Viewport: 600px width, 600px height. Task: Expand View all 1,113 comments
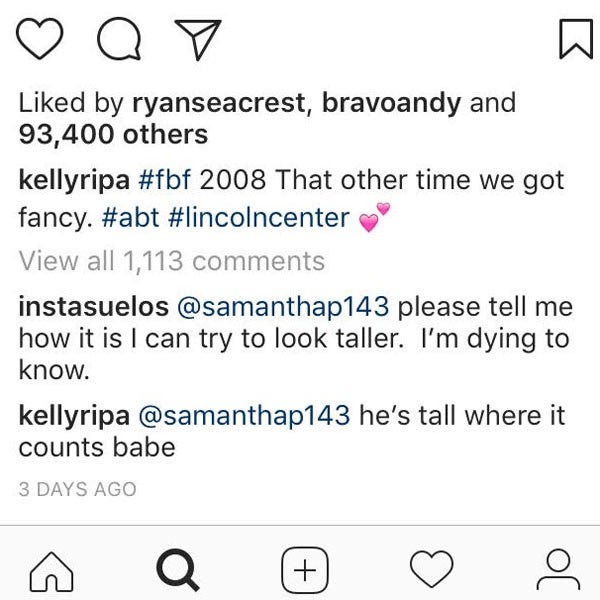point(172,261)
